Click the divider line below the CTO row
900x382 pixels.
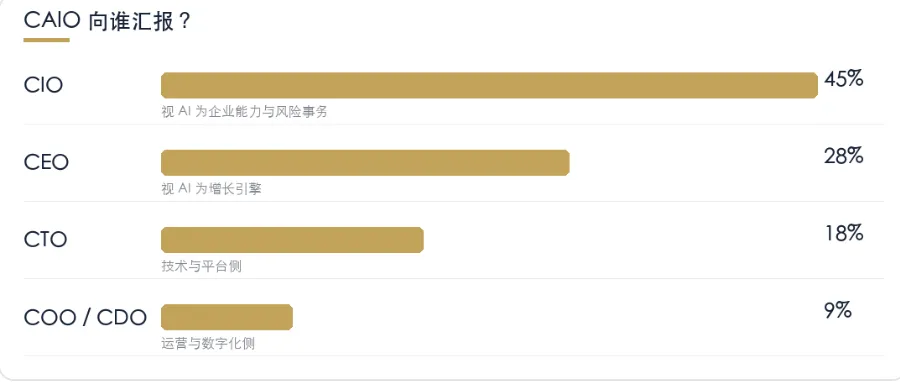tap(453, 279)
